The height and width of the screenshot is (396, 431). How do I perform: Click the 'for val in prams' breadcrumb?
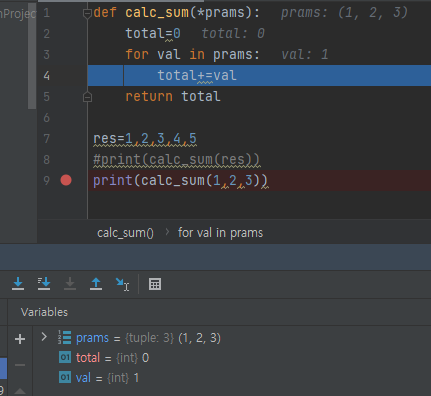[220, 233]
